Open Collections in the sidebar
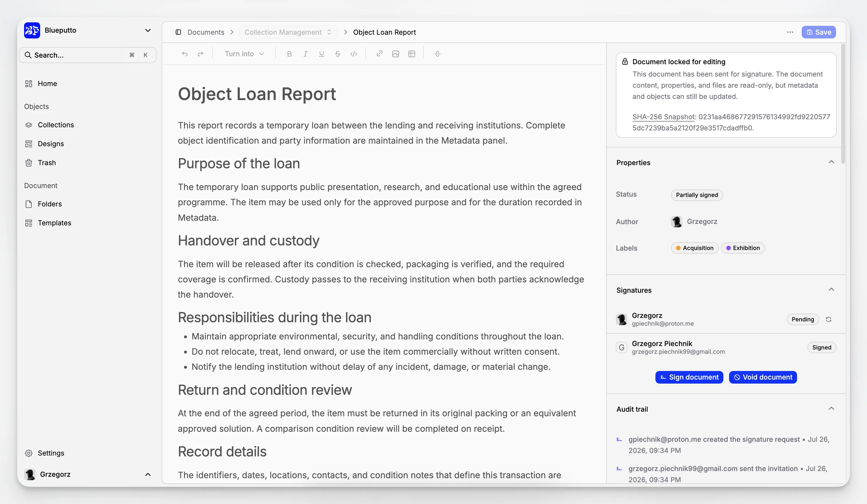Screen dimensions: 867x504 pyautogui.click(x=88, y=125)
